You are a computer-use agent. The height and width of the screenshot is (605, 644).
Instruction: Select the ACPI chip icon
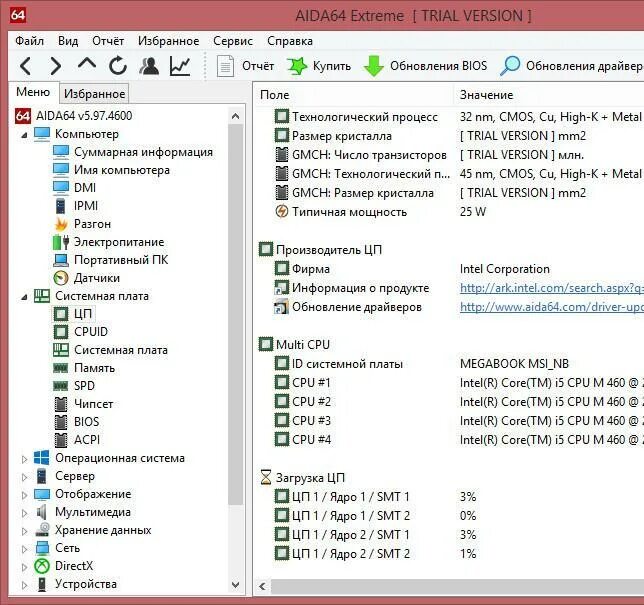pos(61,440)
